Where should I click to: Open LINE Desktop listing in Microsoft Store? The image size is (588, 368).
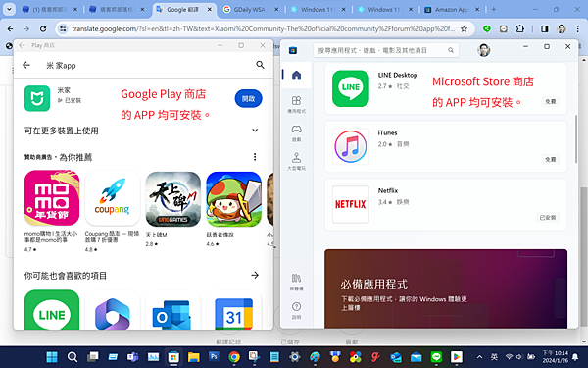click(x=446, y=88)
